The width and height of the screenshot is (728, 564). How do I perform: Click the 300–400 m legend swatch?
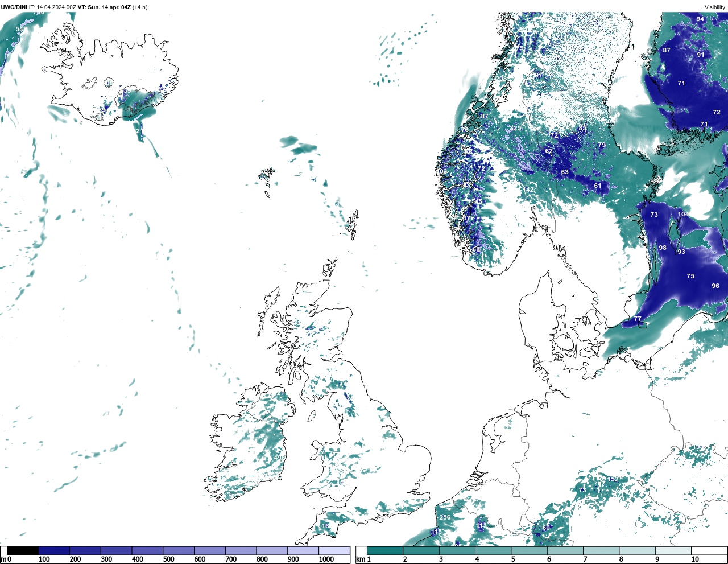(x=117, y=550)
